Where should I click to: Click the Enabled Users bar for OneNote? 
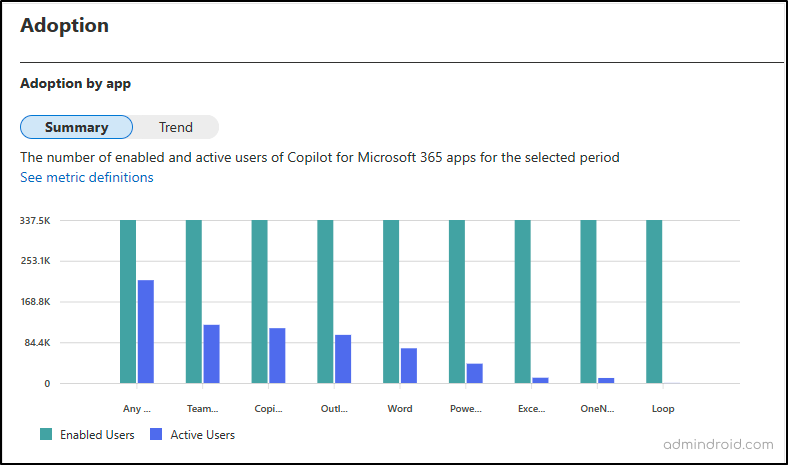pyautogui.click(x=589, y=302)
